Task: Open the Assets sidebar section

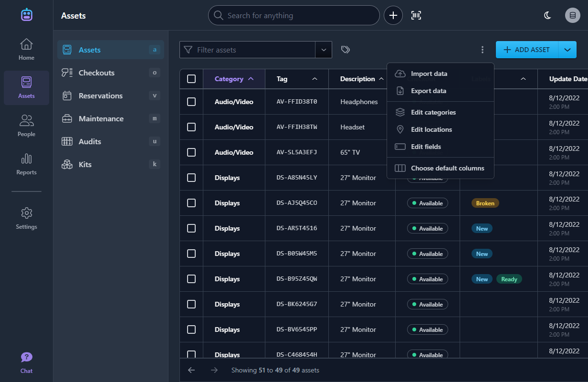Action: click(26, 88)
